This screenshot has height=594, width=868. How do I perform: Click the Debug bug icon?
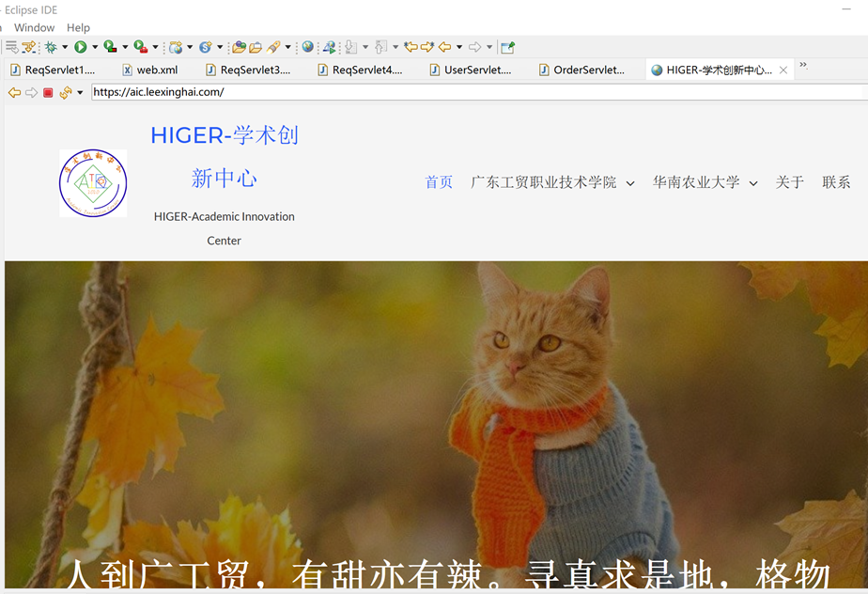pyautogui.click(x=51, y=47)
